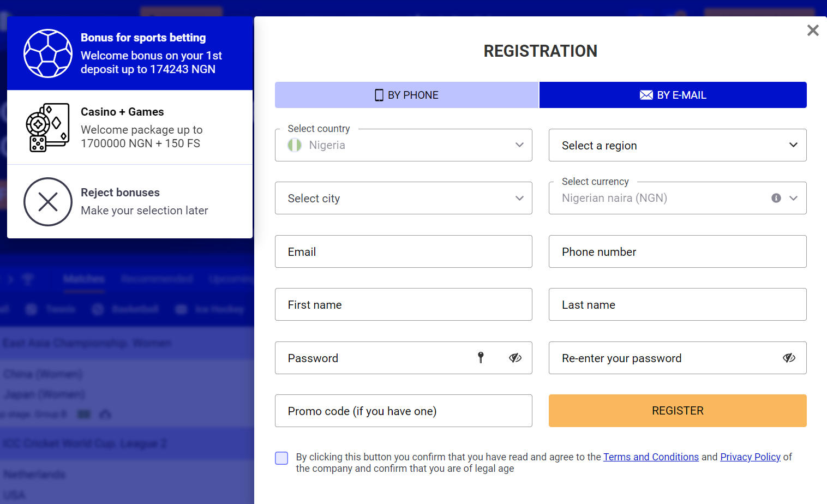827x504 pixels.
Task: Click the key icon in Password field
Action: point(481,358)
